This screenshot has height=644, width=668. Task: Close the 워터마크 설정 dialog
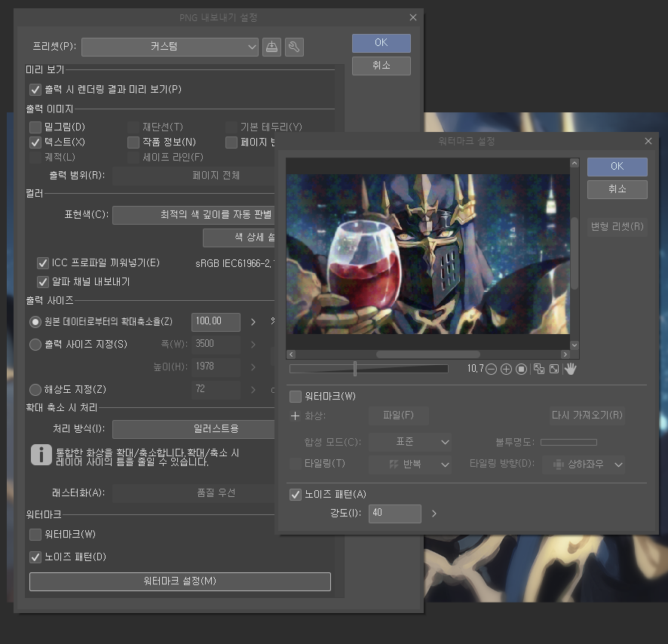(x=648, y=141)
